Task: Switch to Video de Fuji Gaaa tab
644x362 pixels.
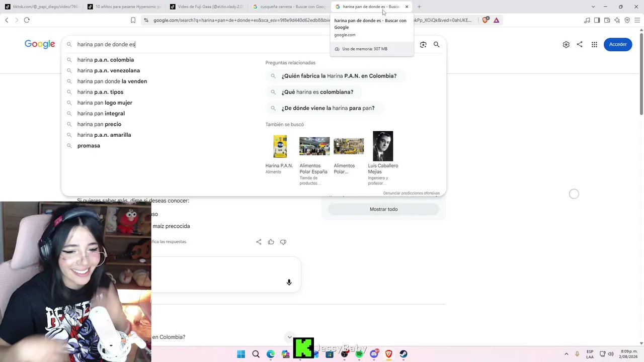Action: pyautogui.click(x=207, y=7)
